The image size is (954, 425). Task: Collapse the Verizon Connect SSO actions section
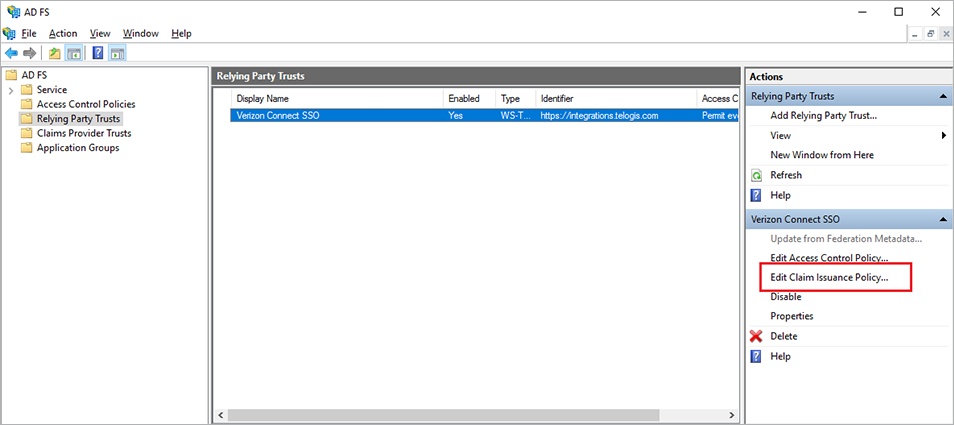(x=942, y=219)
